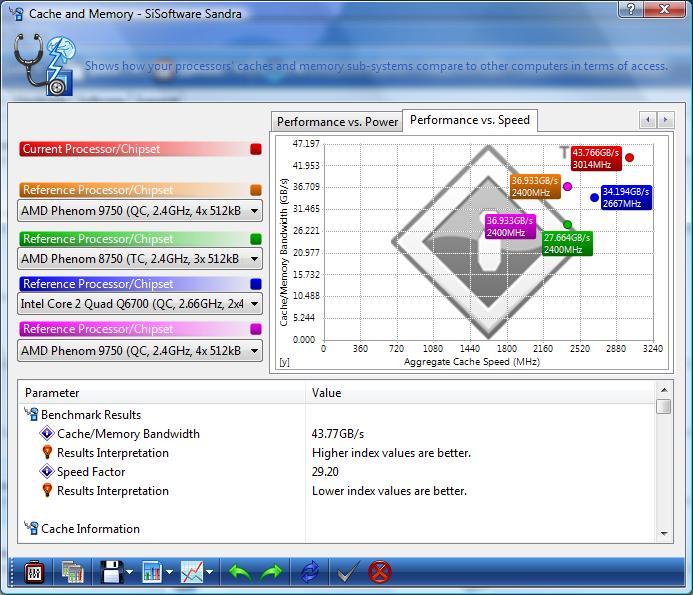This screenshot has width=693, height=595.
Task: Close the Cache and Memory window
Action: (x=664, y=8)
